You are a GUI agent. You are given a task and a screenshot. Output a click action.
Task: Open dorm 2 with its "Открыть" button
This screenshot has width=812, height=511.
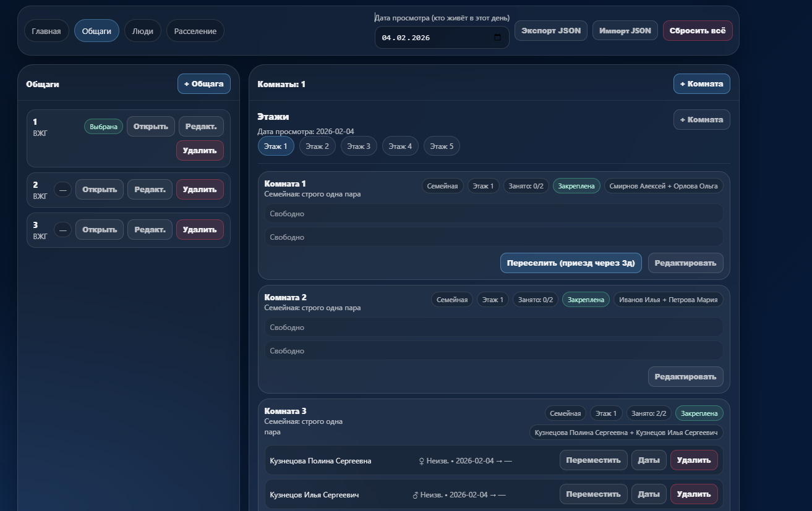100,190
